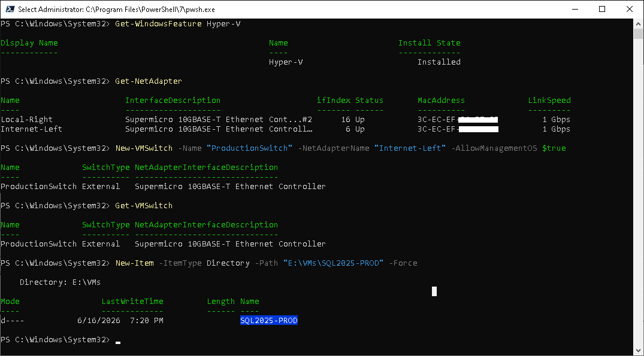The width and height of the screenshot is (644, 356).
Task: Click the last empty PowerShell prompt line
Action: (x=61, y=340)
